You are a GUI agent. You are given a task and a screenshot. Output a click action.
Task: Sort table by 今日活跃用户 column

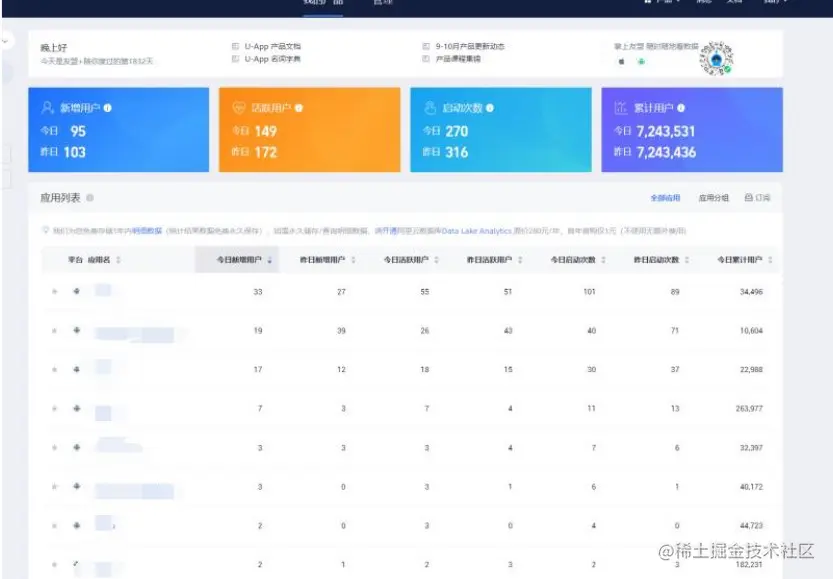pyautogui.click(x=436, y=260)
